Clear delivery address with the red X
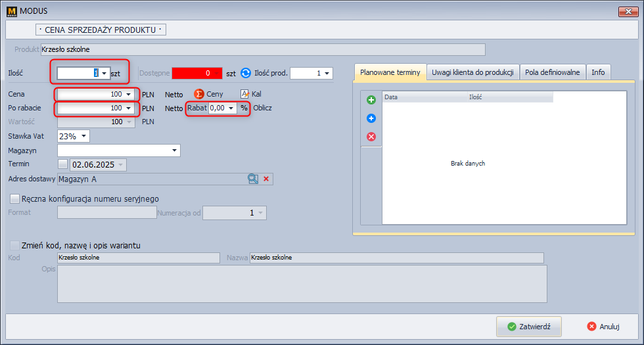 (x=266, y=179)
